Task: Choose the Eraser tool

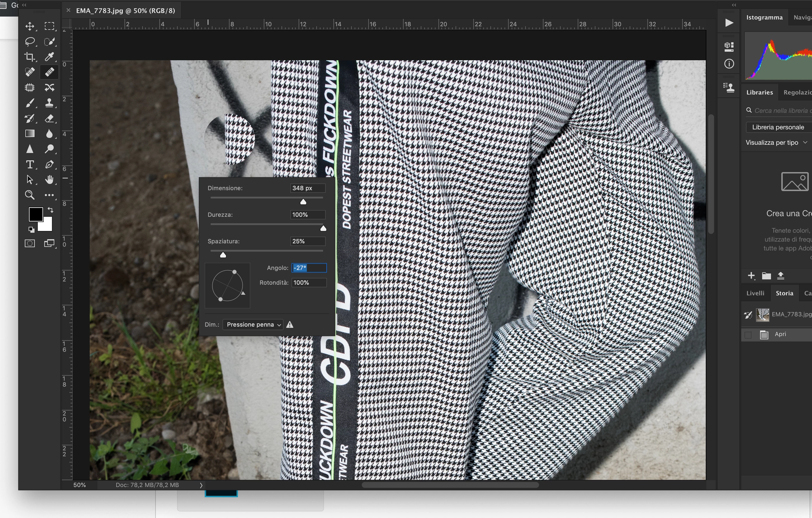Action: pyautogui.click(x=49, y=118)
